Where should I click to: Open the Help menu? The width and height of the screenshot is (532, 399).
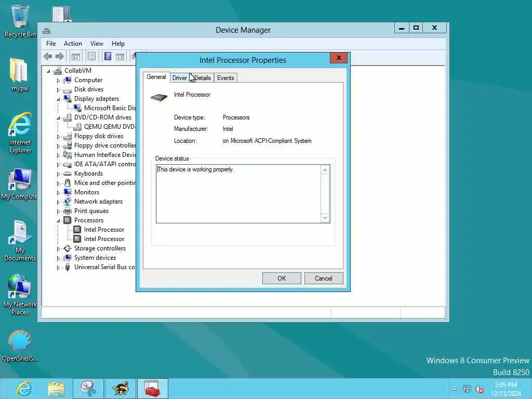pos(118,44)
